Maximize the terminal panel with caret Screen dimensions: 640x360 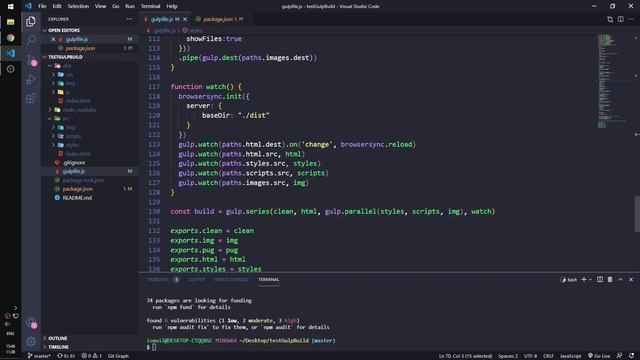620,280
